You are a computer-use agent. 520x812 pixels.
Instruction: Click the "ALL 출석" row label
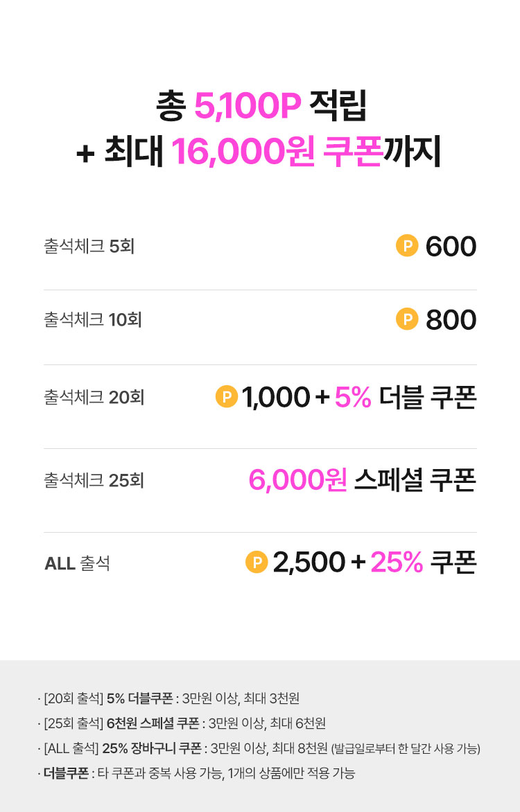77,563
